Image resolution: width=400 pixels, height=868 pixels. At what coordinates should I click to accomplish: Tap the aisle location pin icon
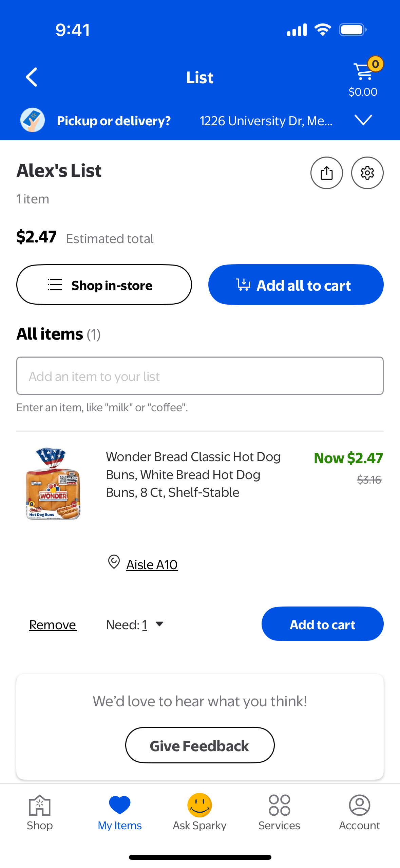coord(114,562)
